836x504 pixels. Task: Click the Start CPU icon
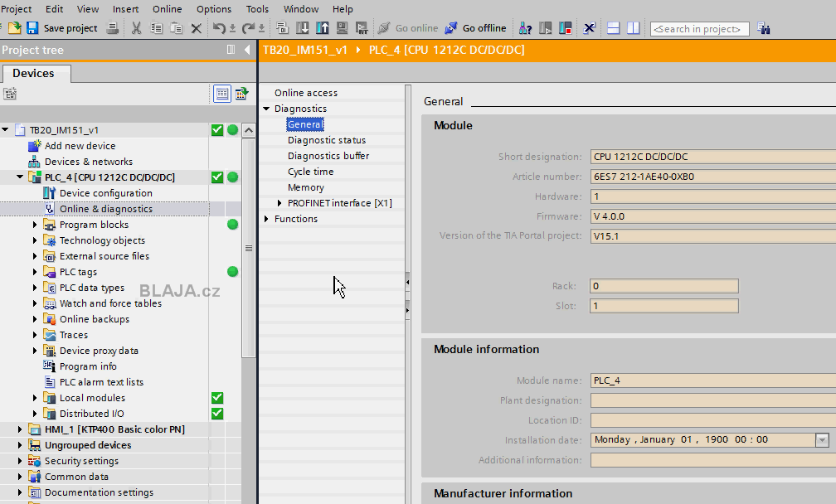546,27
